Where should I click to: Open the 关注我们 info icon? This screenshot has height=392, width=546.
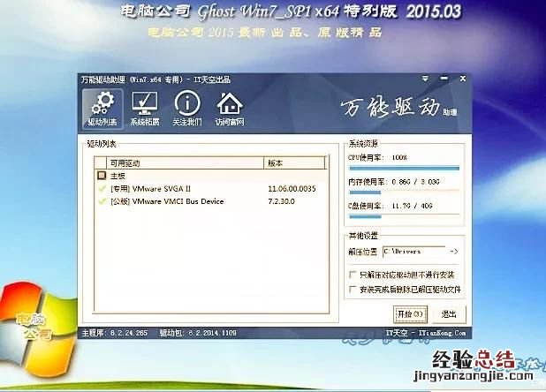[187, 109]
